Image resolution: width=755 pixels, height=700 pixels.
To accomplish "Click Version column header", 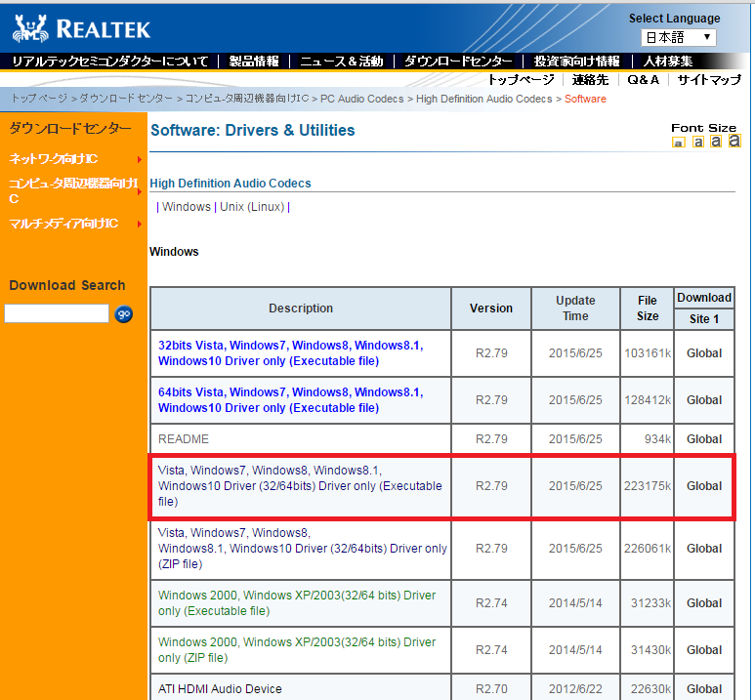I will (491, 309).
